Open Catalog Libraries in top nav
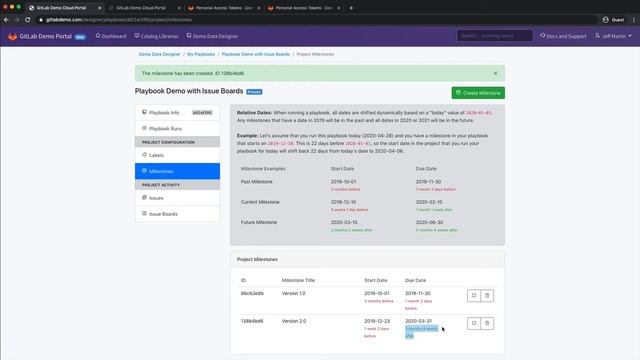 [156, 36]
